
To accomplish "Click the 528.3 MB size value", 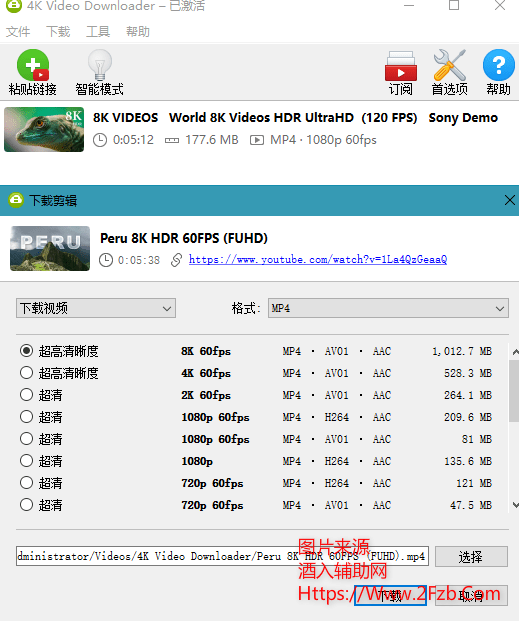I will coord(468,373).
